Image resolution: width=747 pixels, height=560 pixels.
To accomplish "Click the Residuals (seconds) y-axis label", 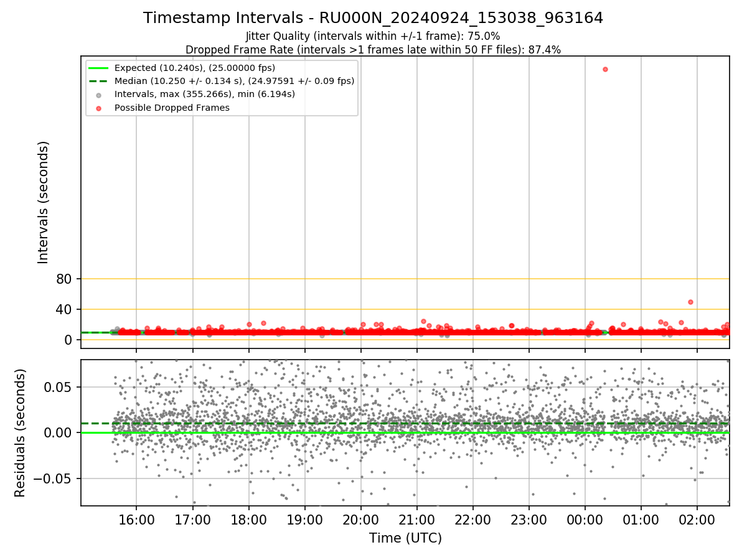I will tap(21, 432).
